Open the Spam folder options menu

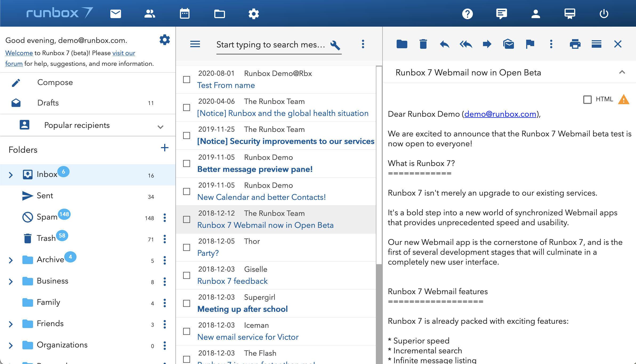[x=165, y=218]
